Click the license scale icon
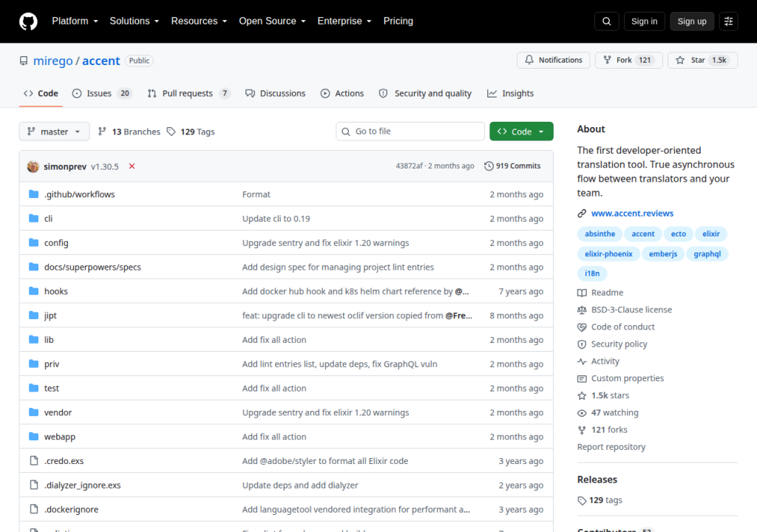 [x=582, y=310]
